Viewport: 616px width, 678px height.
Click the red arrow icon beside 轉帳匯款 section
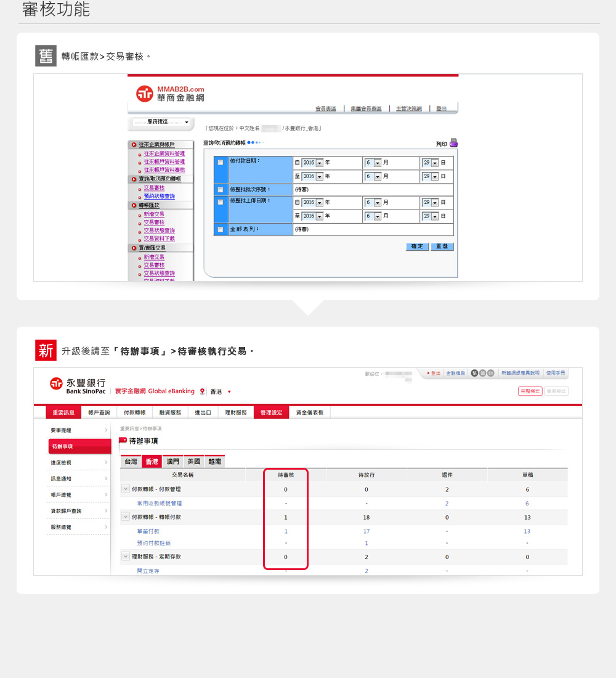click(134, 205)
